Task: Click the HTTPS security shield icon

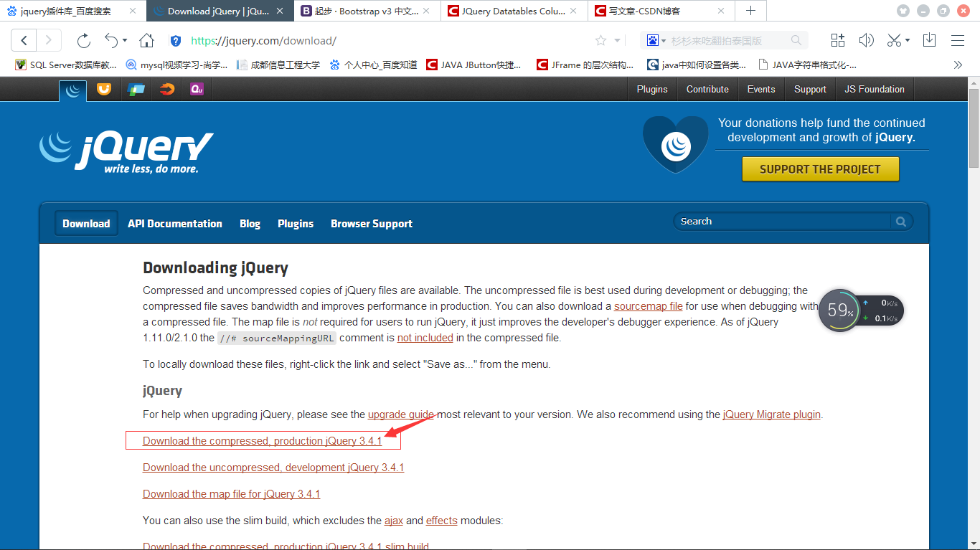Action: [176, 41]
